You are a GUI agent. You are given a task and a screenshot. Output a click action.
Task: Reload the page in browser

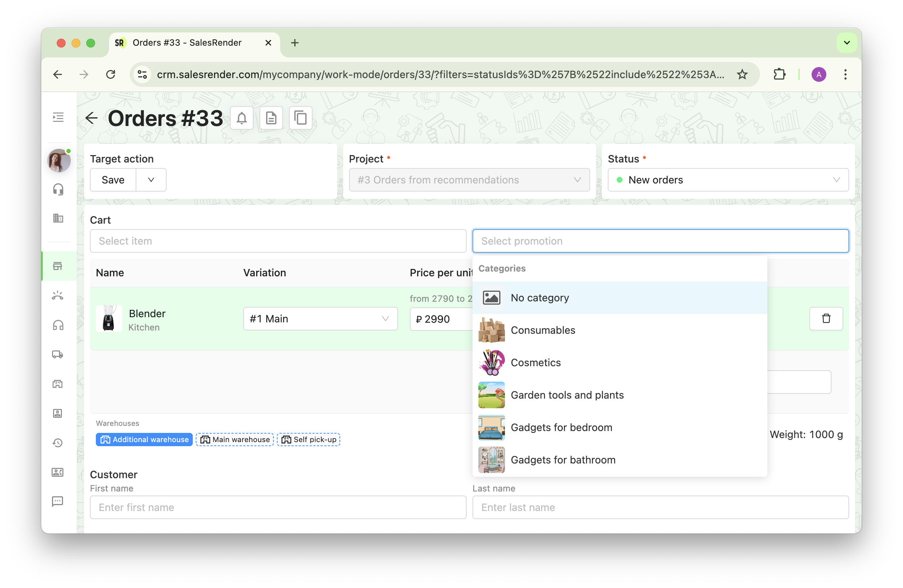click(111, 74)
